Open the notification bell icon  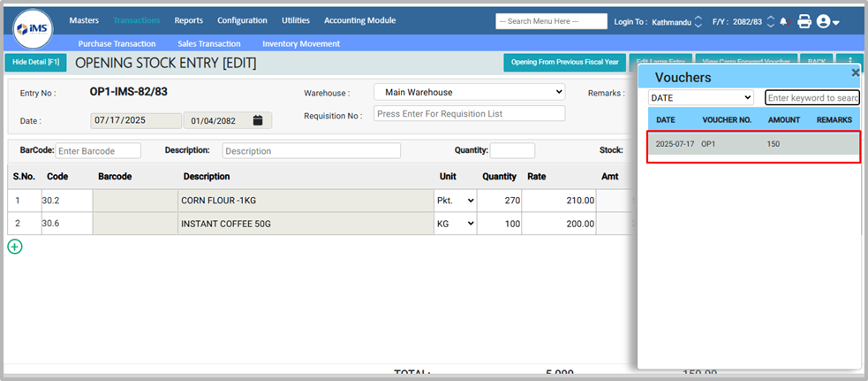coord(783,21)
